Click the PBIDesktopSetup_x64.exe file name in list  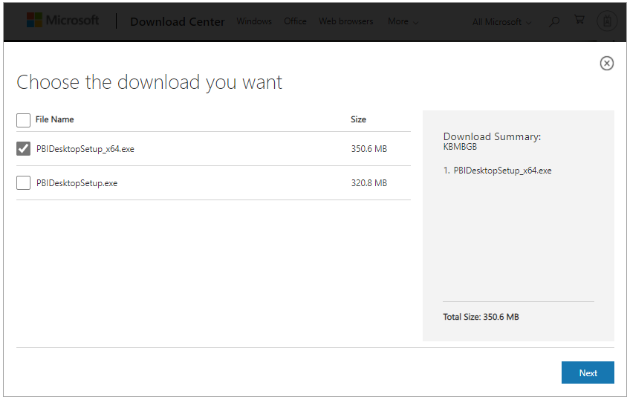coord(85,149)
